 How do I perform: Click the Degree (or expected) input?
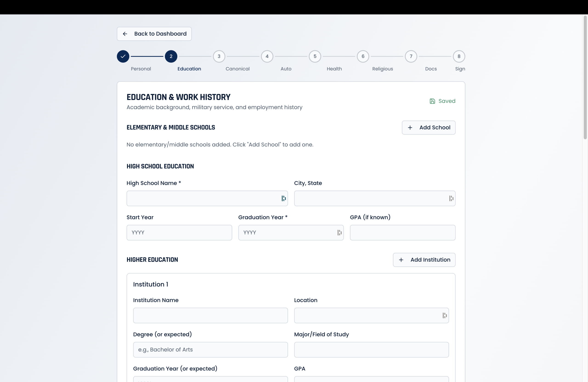pos(210,350)
